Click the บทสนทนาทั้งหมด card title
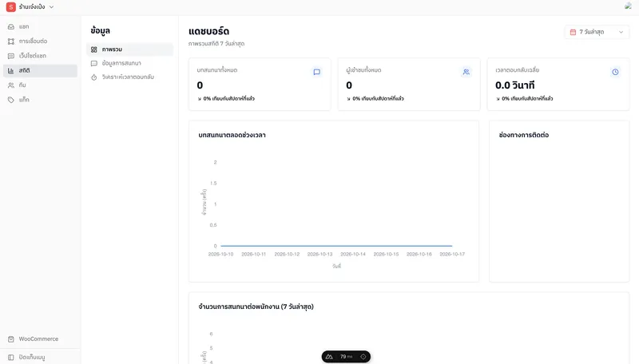 tap(216, 70)
